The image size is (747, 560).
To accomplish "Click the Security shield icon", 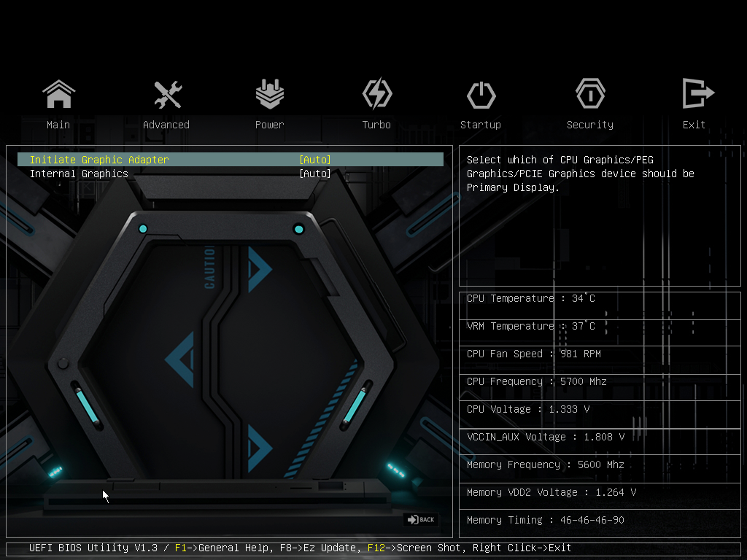I will point(590,94).
